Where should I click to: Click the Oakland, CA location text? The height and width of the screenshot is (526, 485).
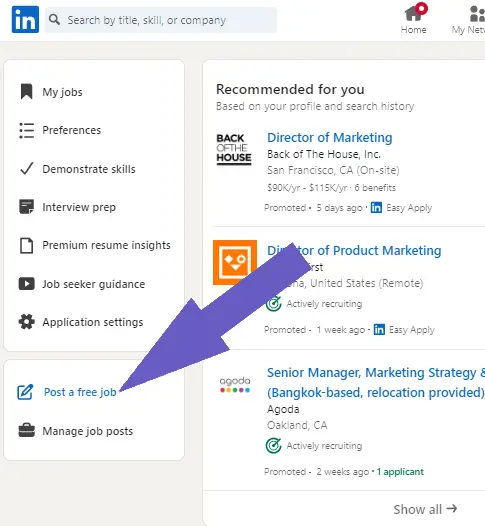297,425
